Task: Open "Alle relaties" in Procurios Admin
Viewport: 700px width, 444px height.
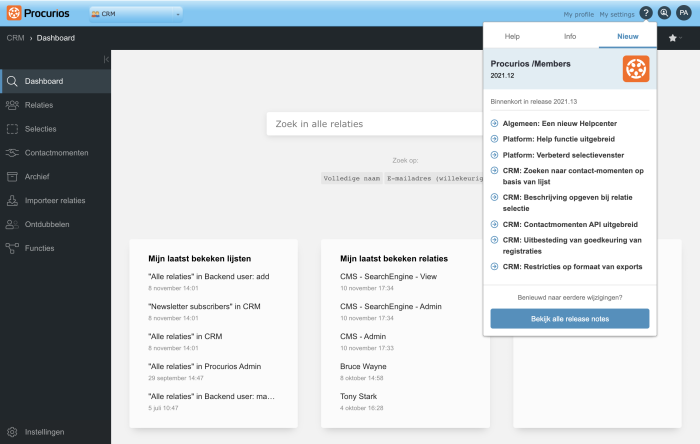Action: [x=204, y=366]
